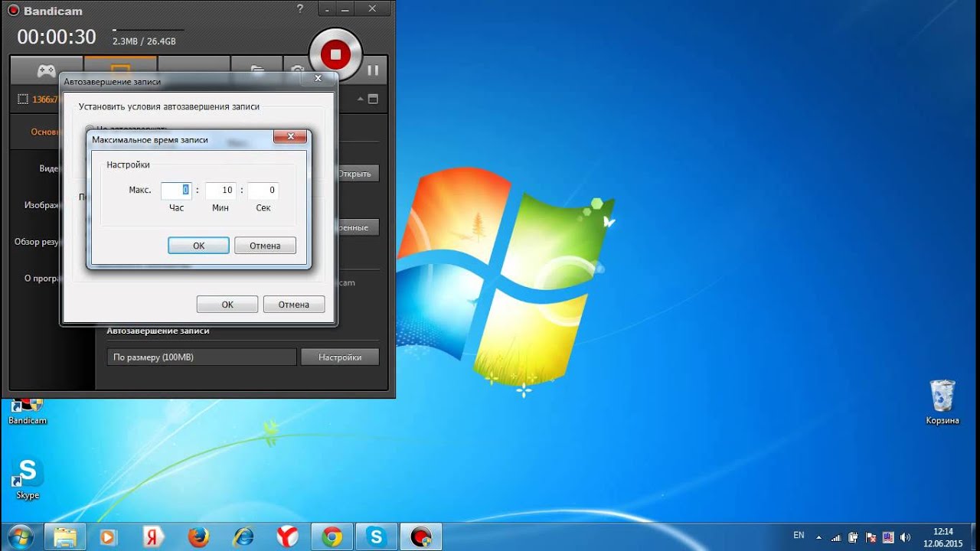Click Отмена in the Автозавершение записи dialog
Image resolution: width=980 pixels, height=551 pixels.
click(294, 305)
